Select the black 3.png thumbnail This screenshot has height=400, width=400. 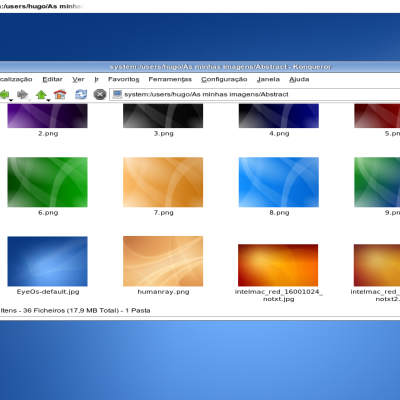click(x=163, y=116)
